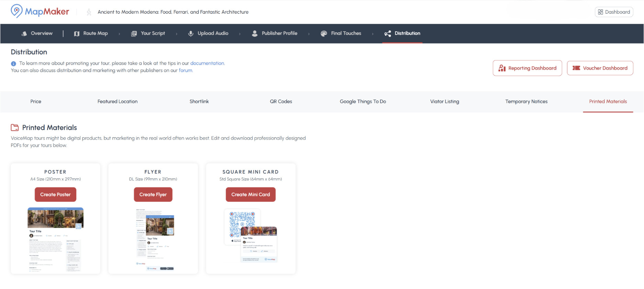Viewport: 644px width, 289px height.
Task: Click the Your Script document icon
Action: coord(134,33)
